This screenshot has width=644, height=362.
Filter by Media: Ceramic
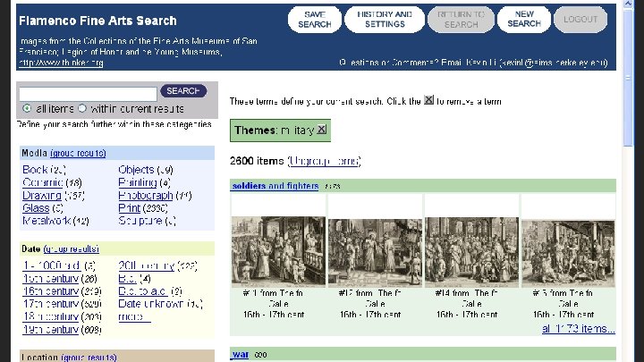pyautogui.click(x=43, y=182)
